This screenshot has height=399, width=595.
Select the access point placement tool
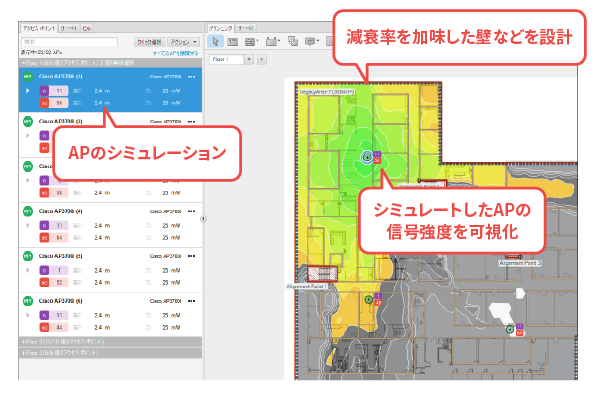(x=272, y=41)
